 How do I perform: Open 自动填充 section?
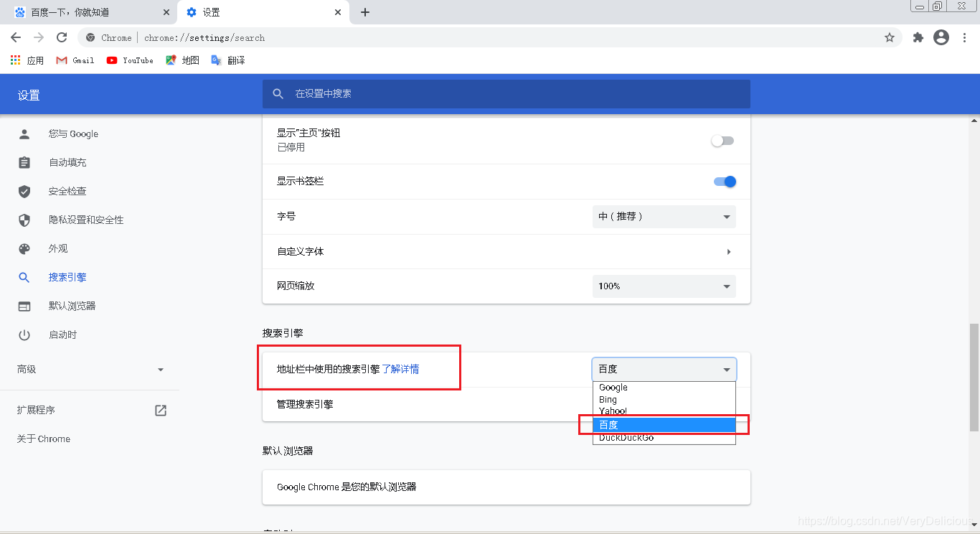point(67,162)
